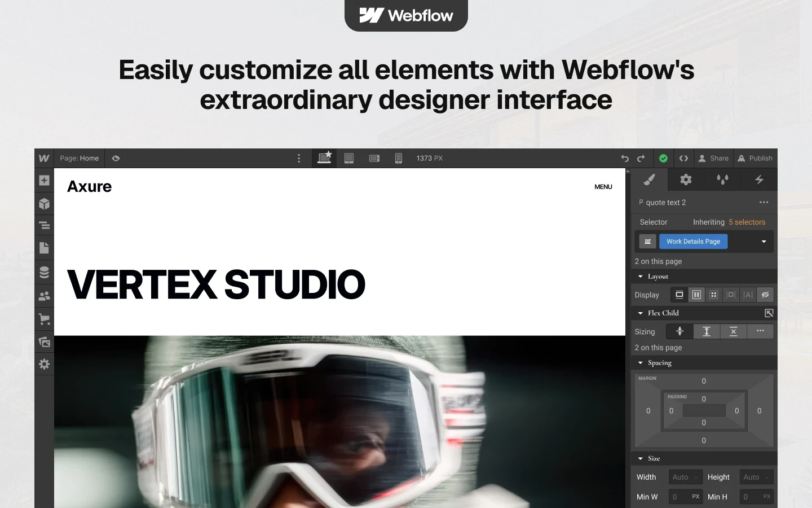Toggle preview mode eye icon

pos(116,159)
